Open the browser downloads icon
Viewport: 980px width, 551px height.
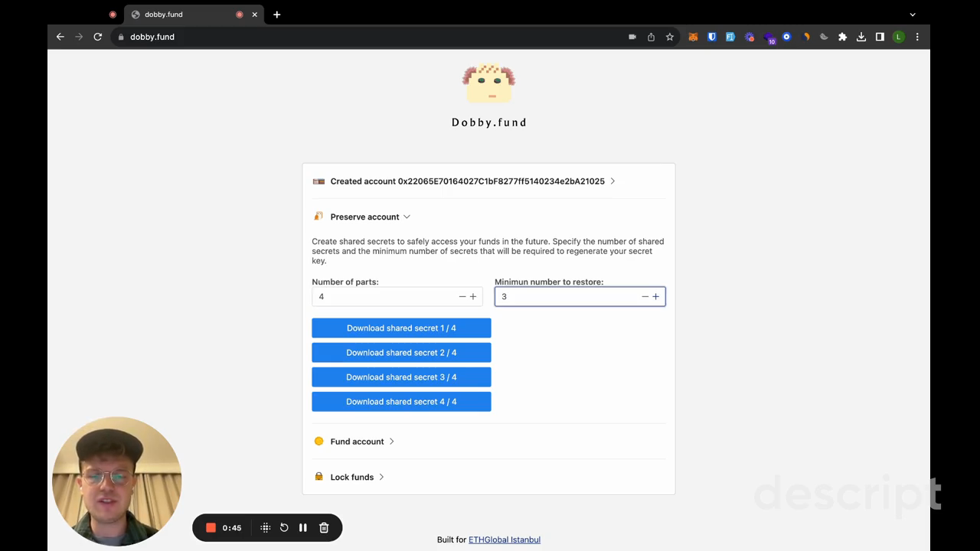pos(861,37)
